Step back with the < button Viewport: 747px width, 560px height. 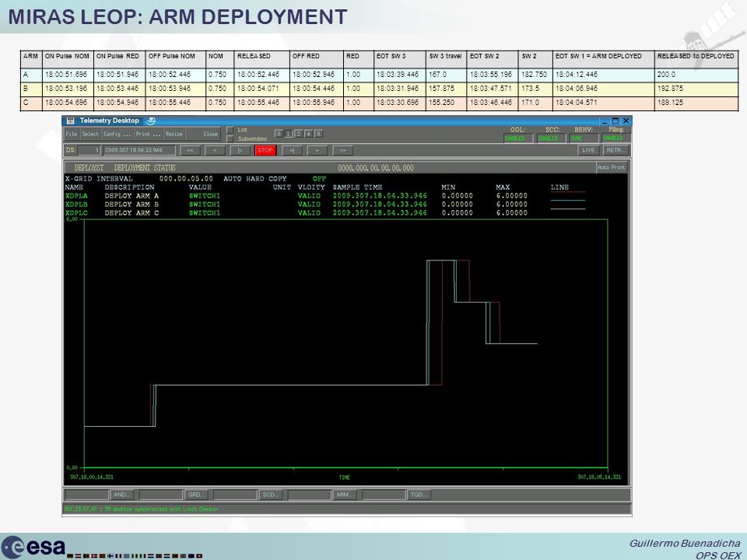pyautogui.click(x=215, y=150)
